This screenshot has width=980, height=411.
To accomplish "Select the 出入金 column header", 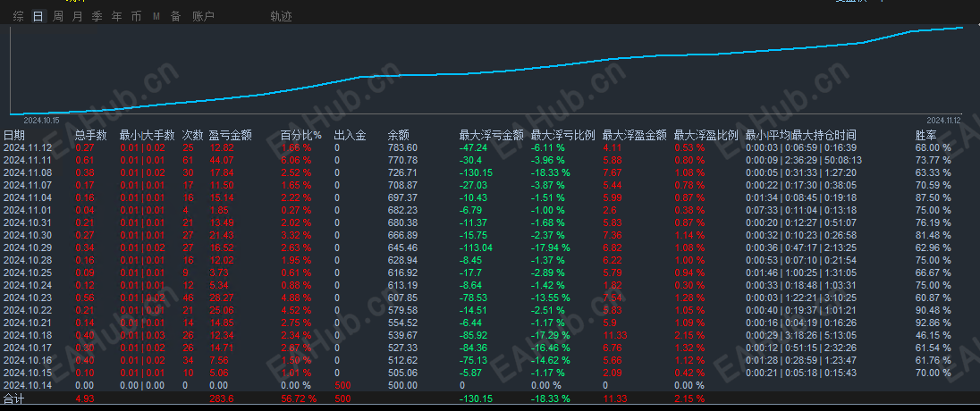I will pyautogui.click(x=351, y=135).
